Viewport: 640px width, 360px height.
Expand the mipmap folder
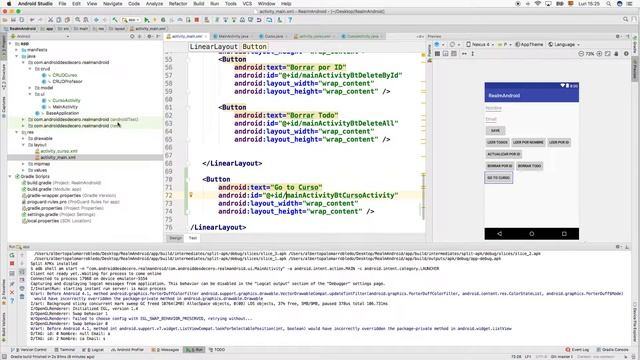[x=23, y=164]
